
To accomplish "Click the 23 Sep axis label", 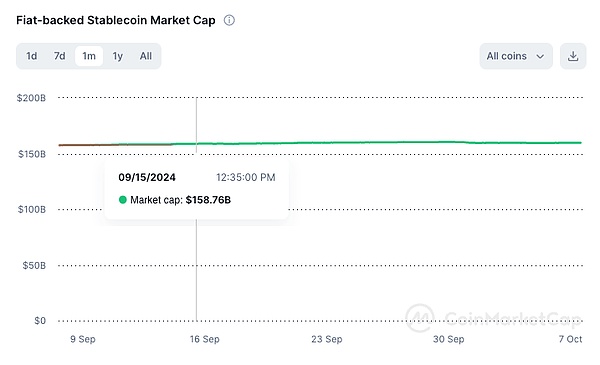I will pos(326,339).
